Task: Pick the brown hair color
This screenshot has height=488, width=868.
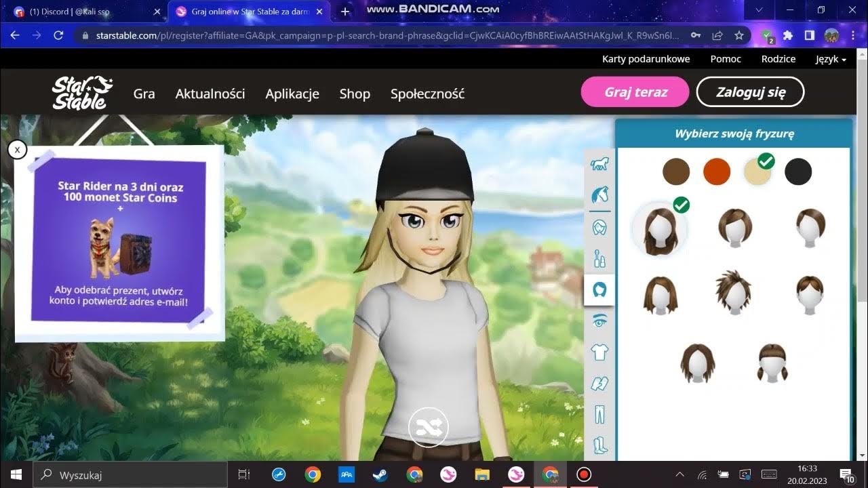Action: (676, 172)
